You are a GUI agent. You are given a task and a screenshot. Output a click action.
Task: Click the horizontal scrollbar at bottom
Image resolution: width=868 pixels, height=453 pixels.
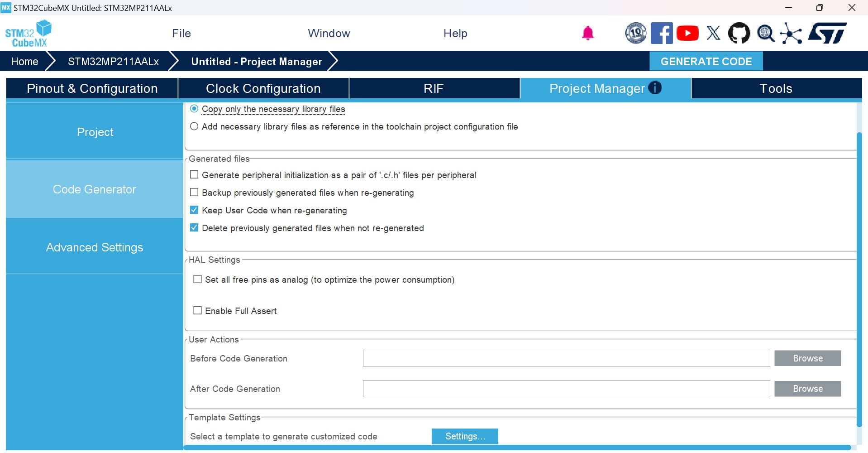point(517,448)
